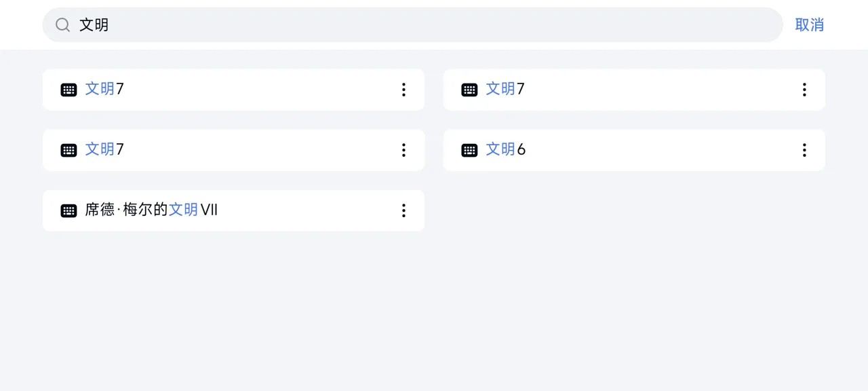
Task: Click keyboard icon beside 席德·梅尔的文明VII
Action: tap(68, 210)
